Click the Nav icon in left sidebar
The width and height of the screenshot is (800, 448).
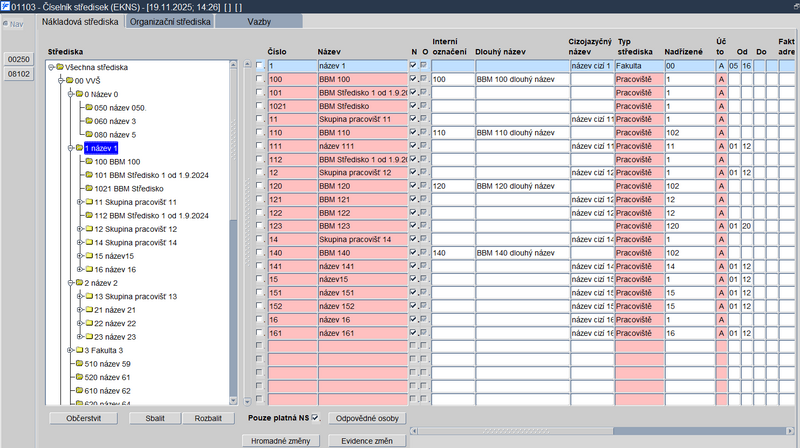pos(6,23)
